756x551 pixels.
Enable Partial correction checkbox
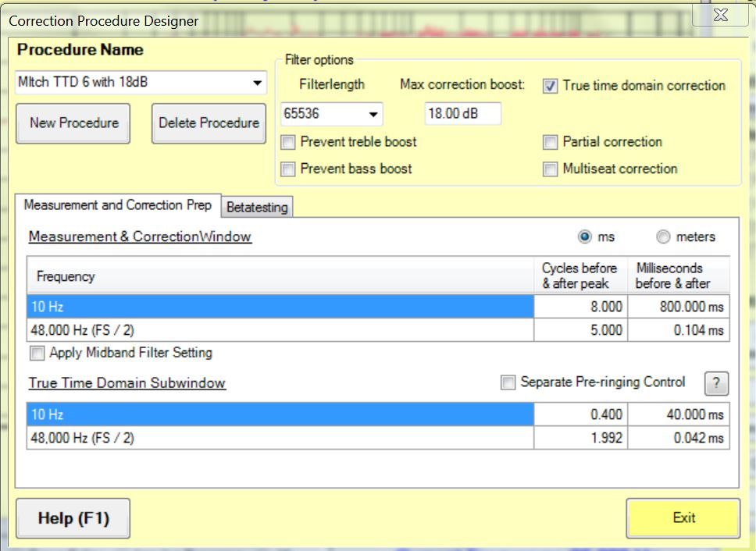click(x=550, y=143)
